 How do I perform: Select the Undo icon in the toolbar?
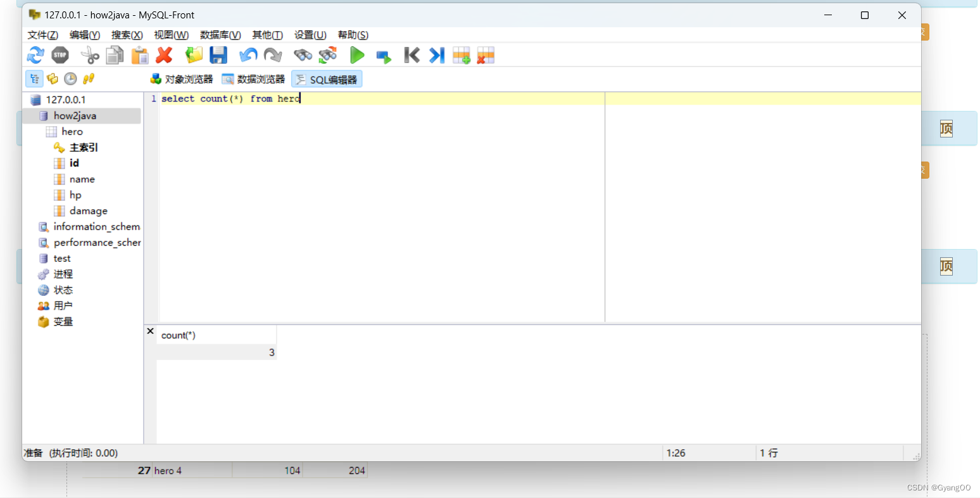pyautogui.click(x=248, y=55)
